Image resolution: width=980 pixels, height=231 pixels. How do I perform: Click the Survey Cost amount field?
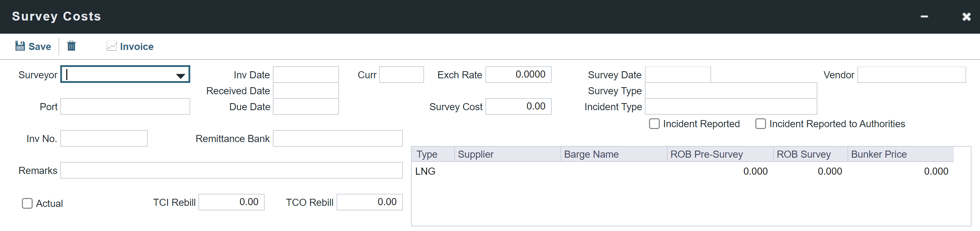click(x=518, y=107)
